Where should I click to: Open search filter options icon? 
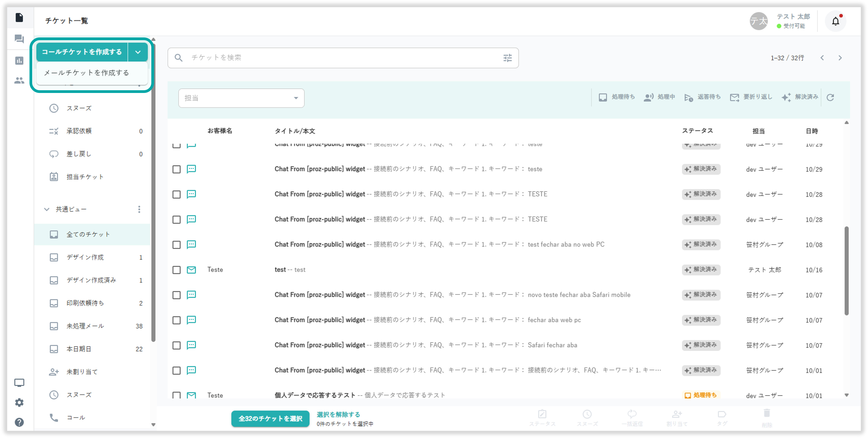tap(508, 58)
